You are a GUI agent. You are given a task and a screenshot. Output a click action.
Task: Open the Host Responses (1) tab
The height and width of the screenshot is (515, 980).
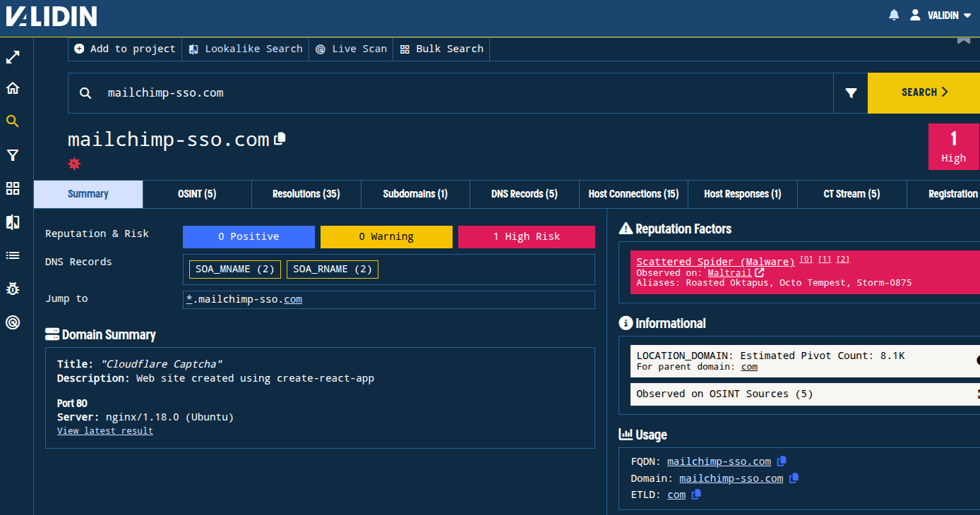pyautogui.click(x=743, y=194)
